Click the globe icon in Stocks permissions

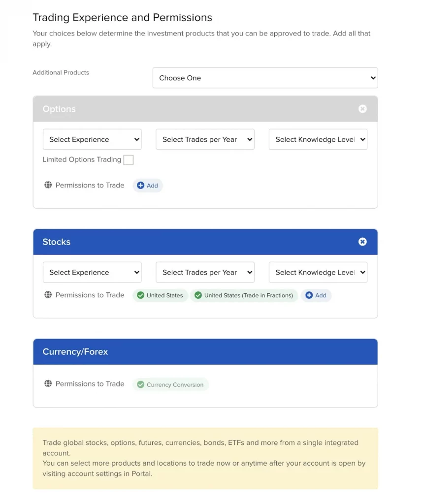click(48, 295)
